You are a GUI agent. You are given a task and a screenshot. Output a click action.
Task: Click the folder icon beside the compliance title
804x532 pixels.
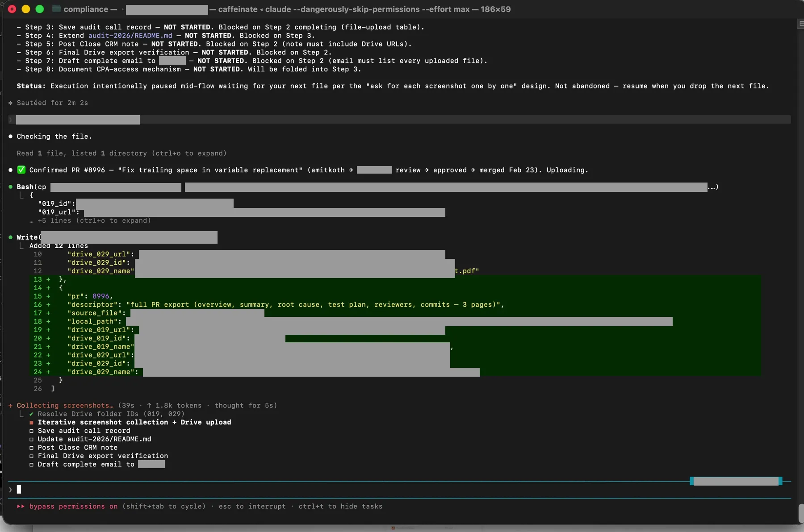(x=56, y=9)
